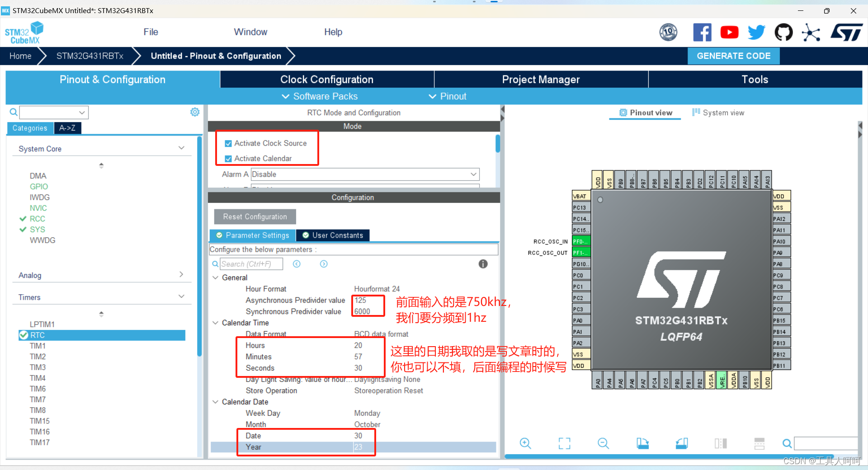Click the parameter info icon
Image resolution: width=868 pixels, height=470 pixels.
pos(483,264)
